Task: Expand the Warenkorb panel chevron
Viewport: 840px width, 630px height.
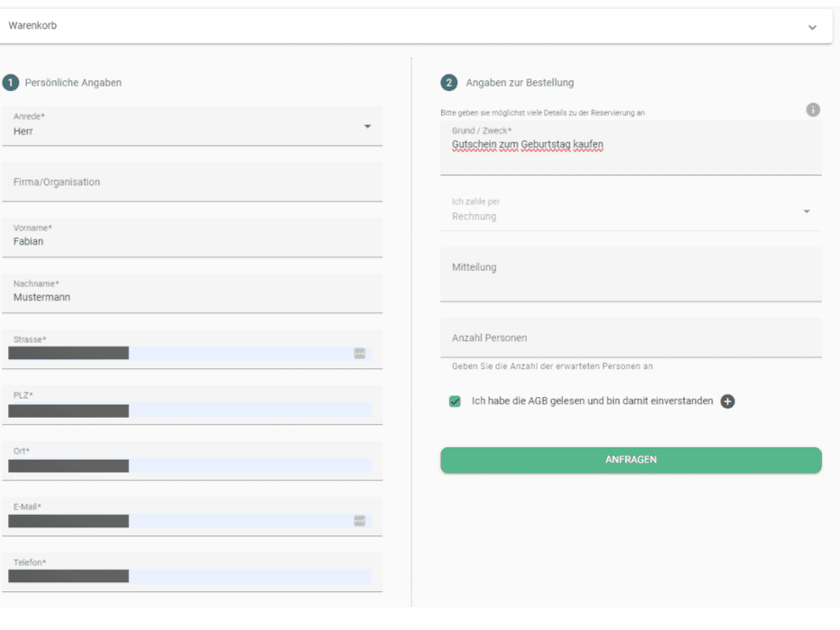Action: pyautogui.click(x=812, y=27)
